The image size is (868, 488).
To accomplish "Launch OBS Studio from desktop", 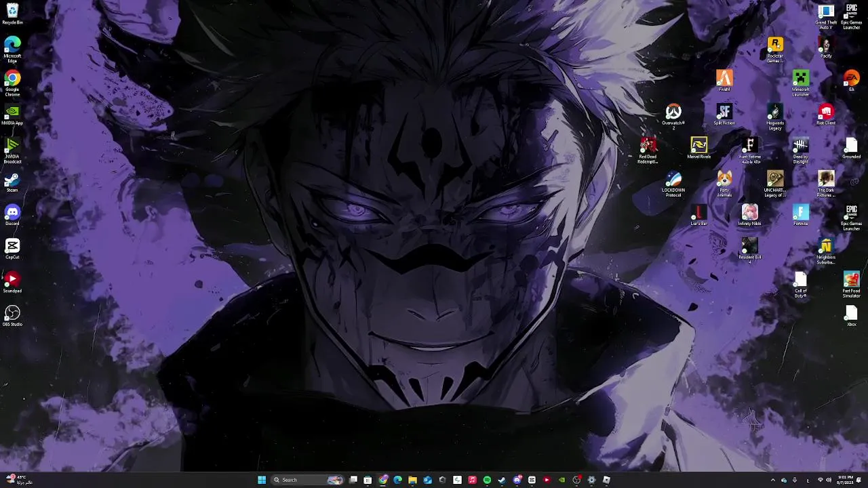I will click(x=12, y=316).
